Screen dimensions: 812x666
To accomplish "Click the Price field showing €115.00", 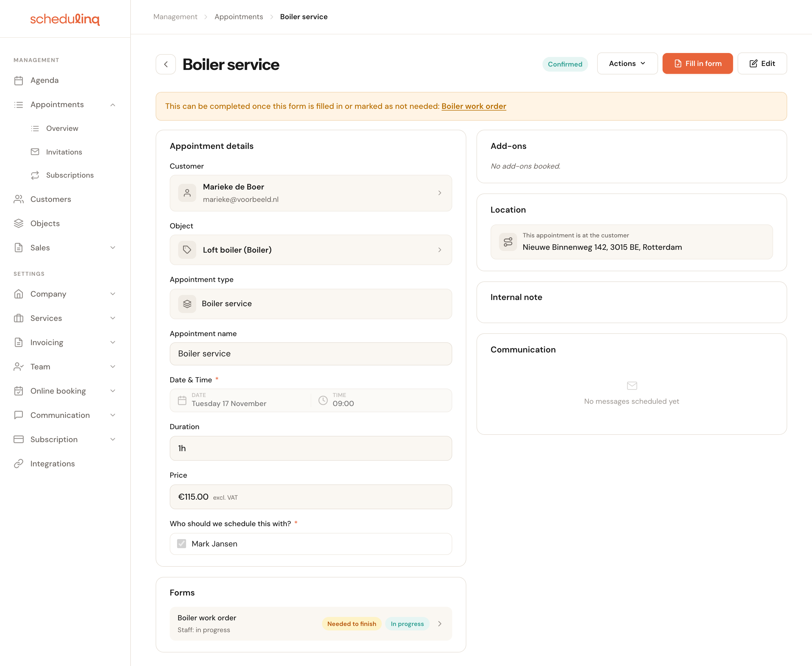I will 311,497.
